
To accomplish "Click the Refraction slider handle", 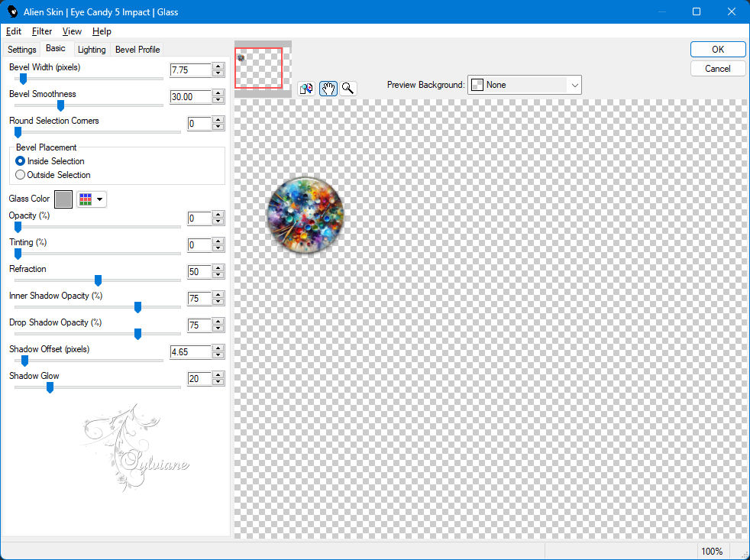I will [98, 280].
